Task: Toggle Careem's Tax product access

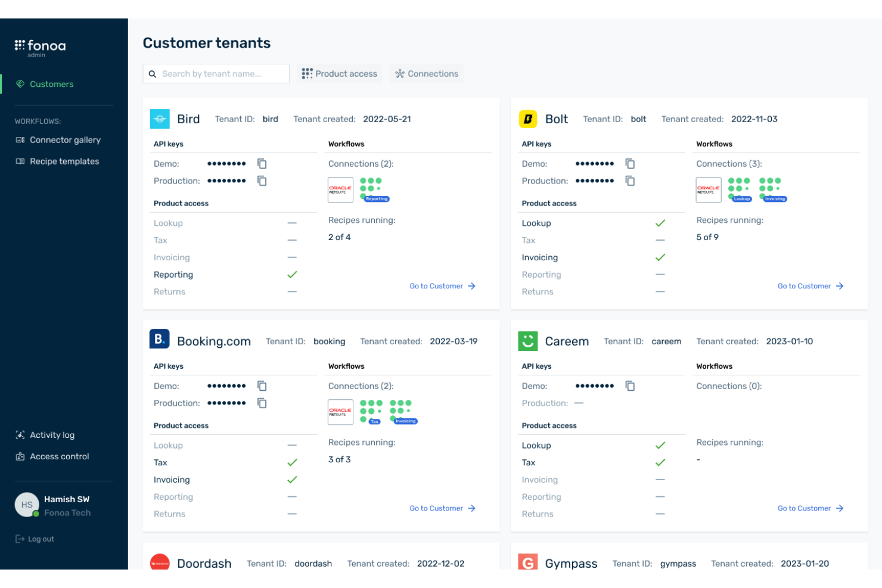Action: pos(660,462)
